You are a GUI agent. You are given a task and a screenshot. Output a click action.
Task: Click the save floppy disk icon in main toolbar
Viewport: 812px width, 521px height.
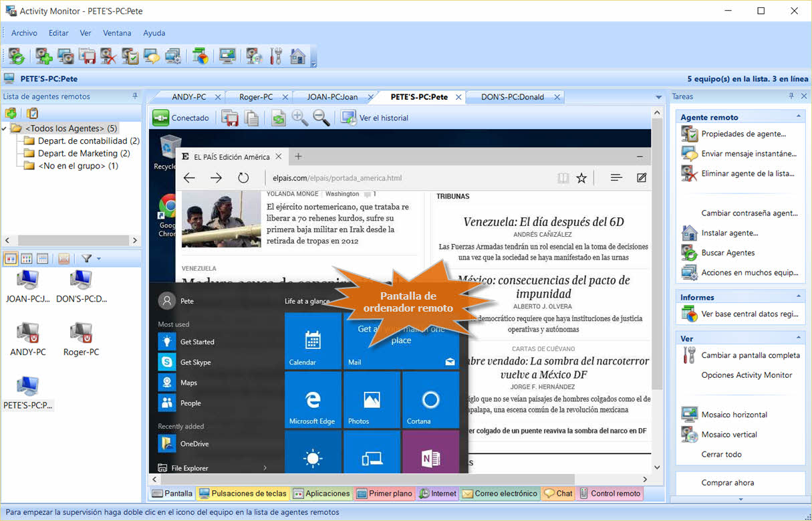click(x=87, y=56)
